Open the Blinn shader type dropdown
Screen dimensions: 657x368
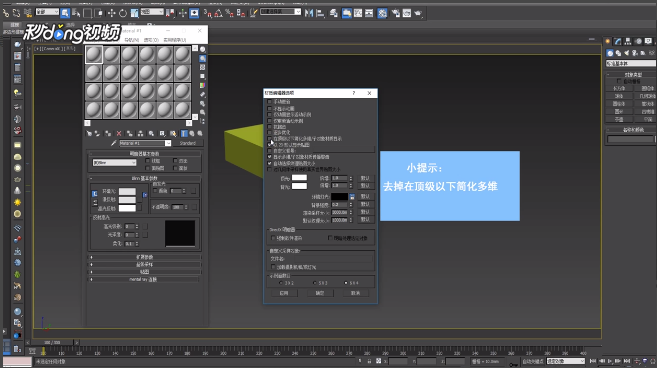[x=114, y=163]
